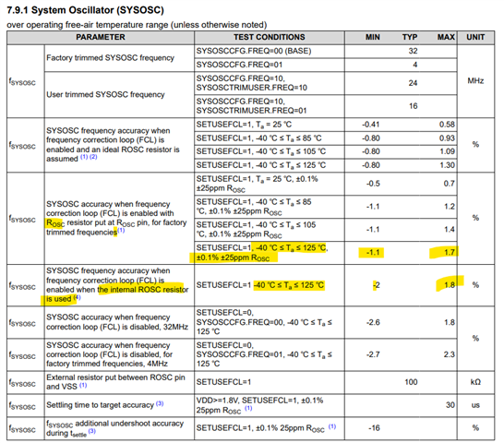Screen dimensions: 504x443
Task: Click the MHz unit cell
Action: 475,81
